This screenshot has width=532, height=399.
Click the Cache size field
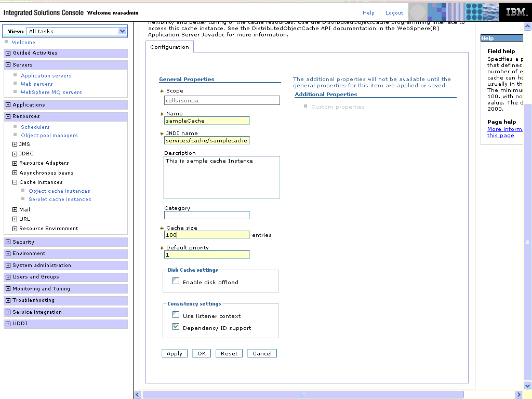(x=207, y=235)
